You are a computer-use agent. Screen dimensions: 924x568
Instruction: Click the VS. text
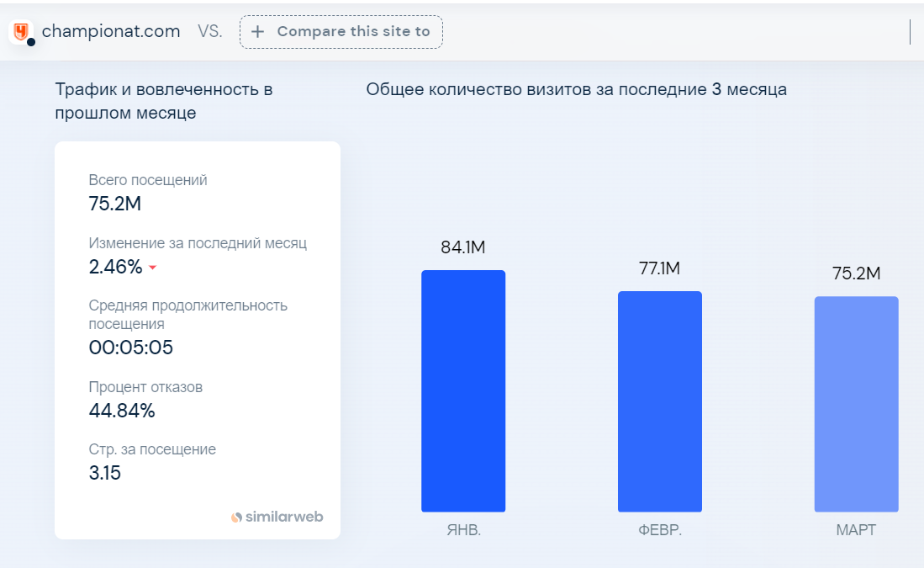point(210,31)
